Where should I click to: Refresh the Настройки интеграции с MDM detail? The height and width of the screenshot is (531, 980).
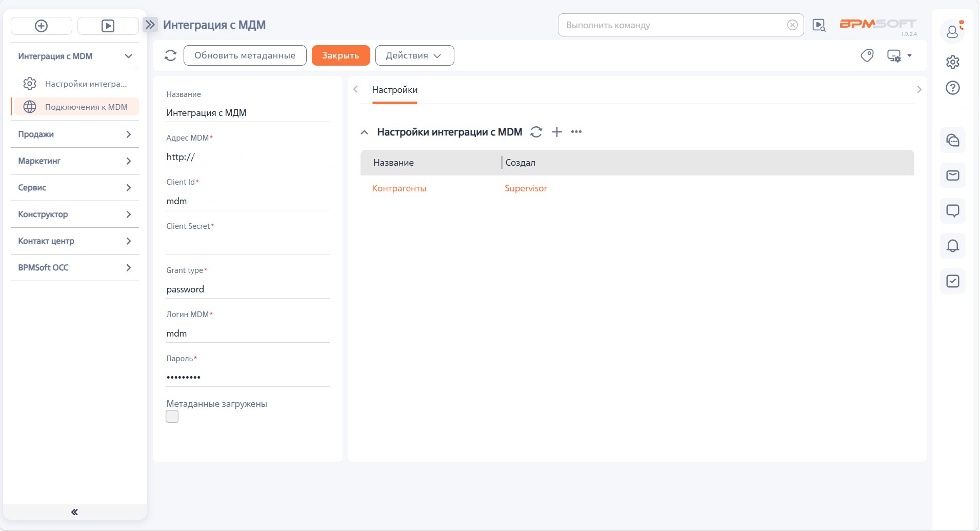[x=536, y=132]
